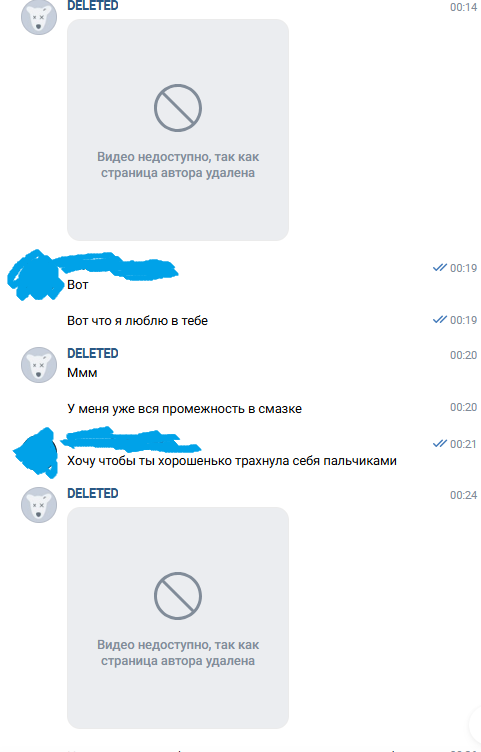Select the "Вот" message
The image size is (481, 752).
pos(78,285)
